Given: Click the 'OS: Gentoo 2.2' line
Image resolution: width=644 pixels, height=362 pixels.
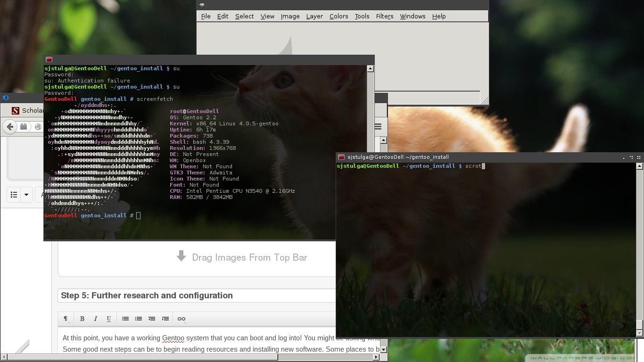Looking at the screenshot, I should tap(193, 117).
